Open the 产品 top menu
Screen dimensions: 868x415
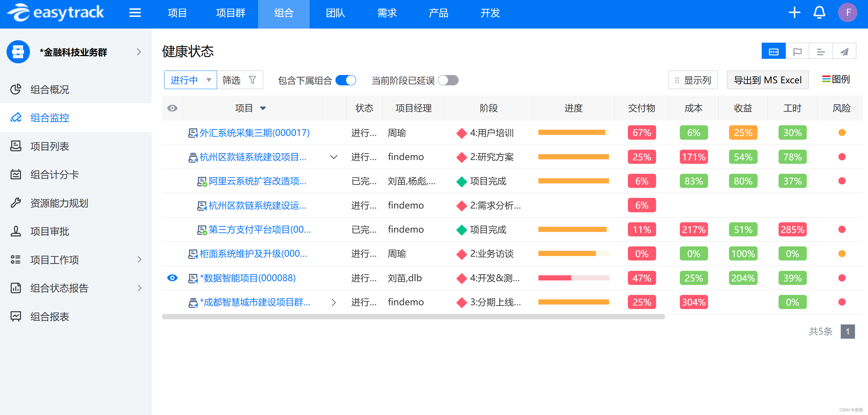click(x=439, y=13)
